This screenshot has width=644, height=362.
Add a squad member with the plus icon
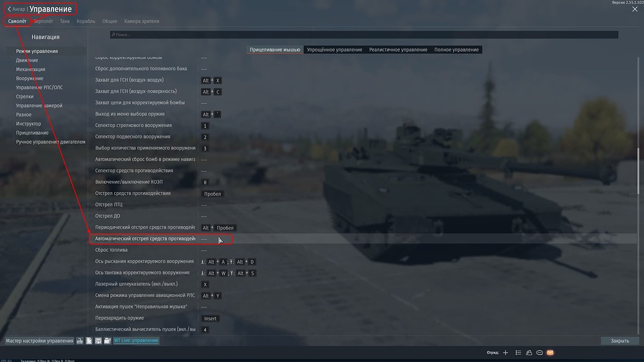point(506,352)
